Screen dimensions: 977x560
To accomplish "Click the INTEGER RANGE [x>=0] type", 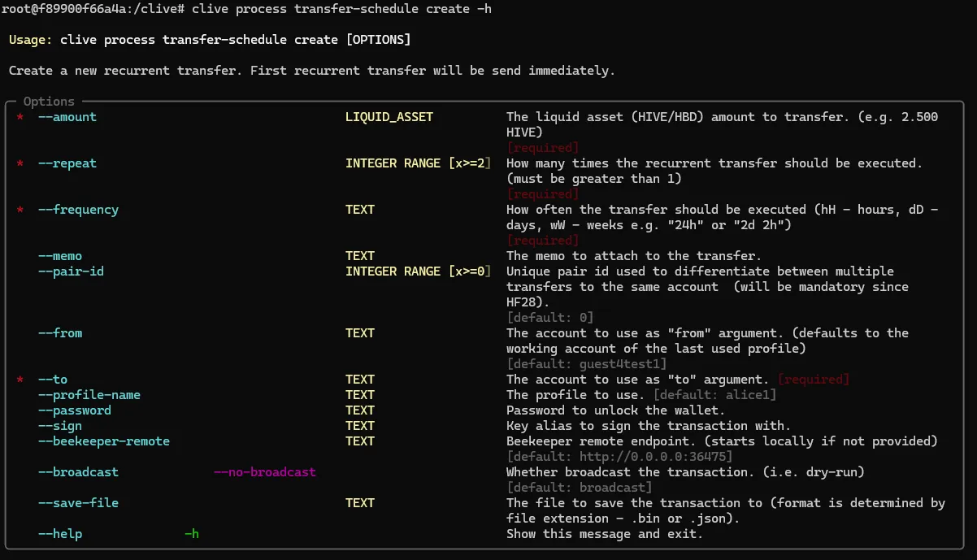I will tap(419, 271).
